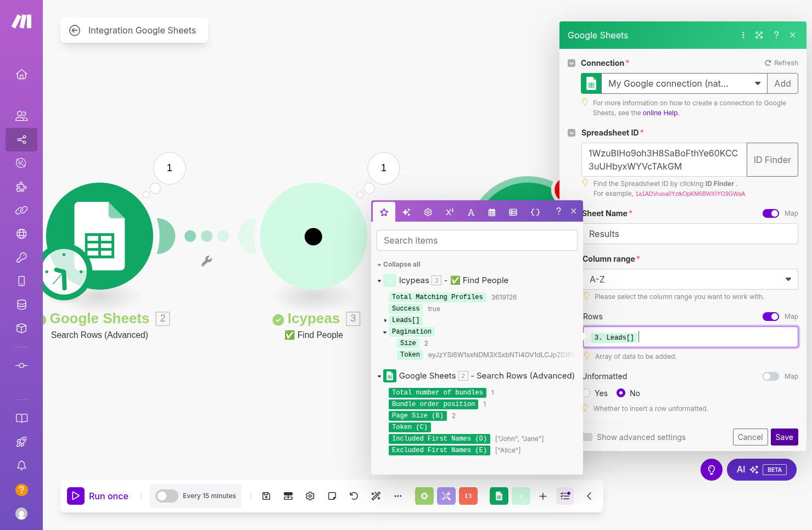
Task: Open scenario settings gear in bottom toolbar
Action: (x=310, y=496)
